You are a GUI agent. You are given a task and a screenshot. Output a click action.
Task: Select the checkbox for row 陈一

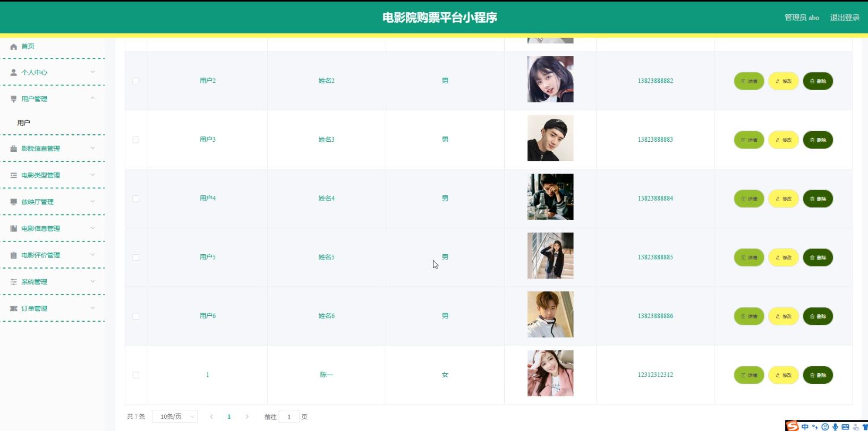[x=136, y=375]
